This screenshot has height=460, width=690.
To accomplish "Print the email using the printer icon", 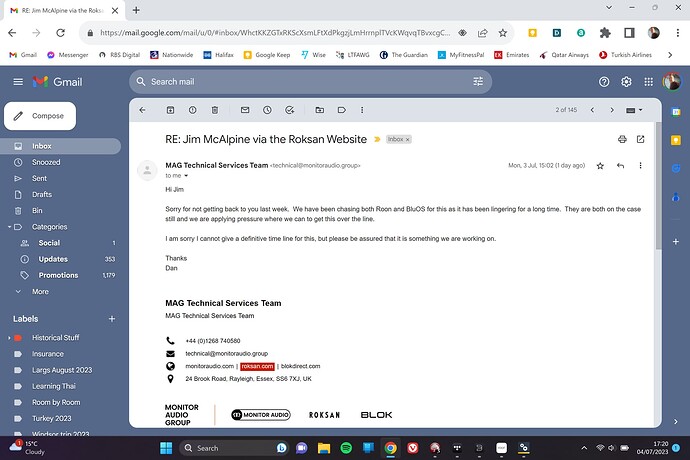I will coord(622,138).
